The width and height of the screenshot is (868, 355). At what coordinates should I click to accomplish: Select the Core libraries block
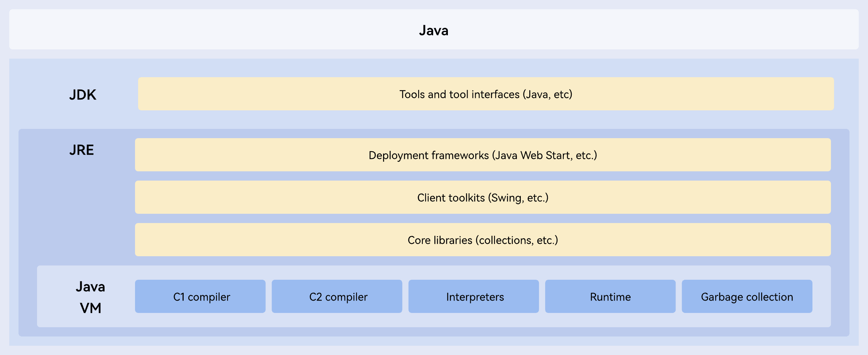click(483, 240)
